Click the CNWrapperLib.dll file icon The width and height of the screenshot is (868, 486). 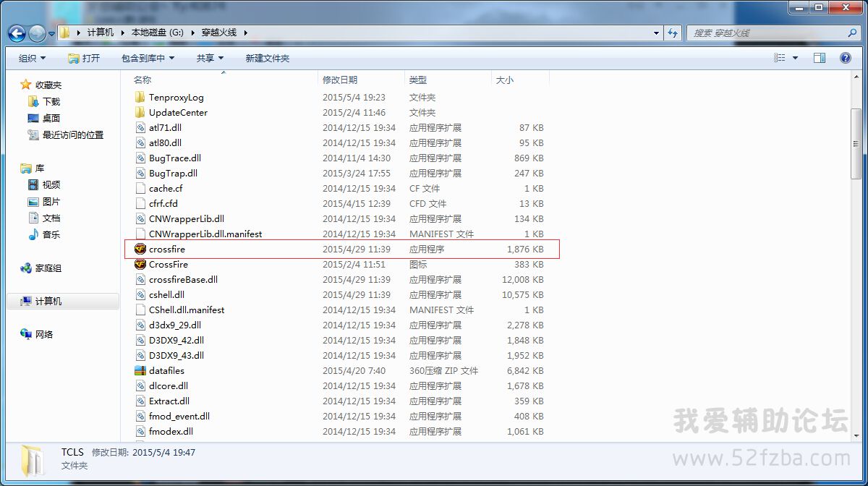[x=140, y=218]
